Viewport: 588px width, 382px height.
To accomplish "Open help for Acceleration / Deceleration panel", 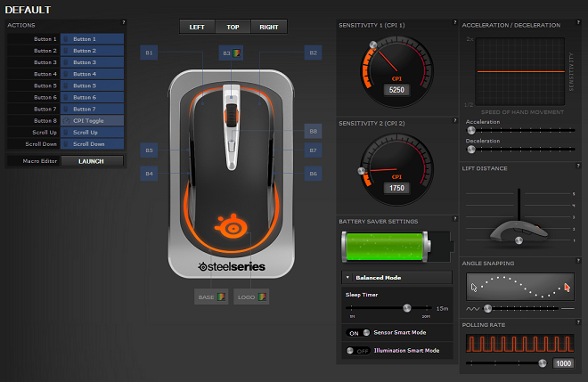I will pyautogui.click(x=578, y=22).
